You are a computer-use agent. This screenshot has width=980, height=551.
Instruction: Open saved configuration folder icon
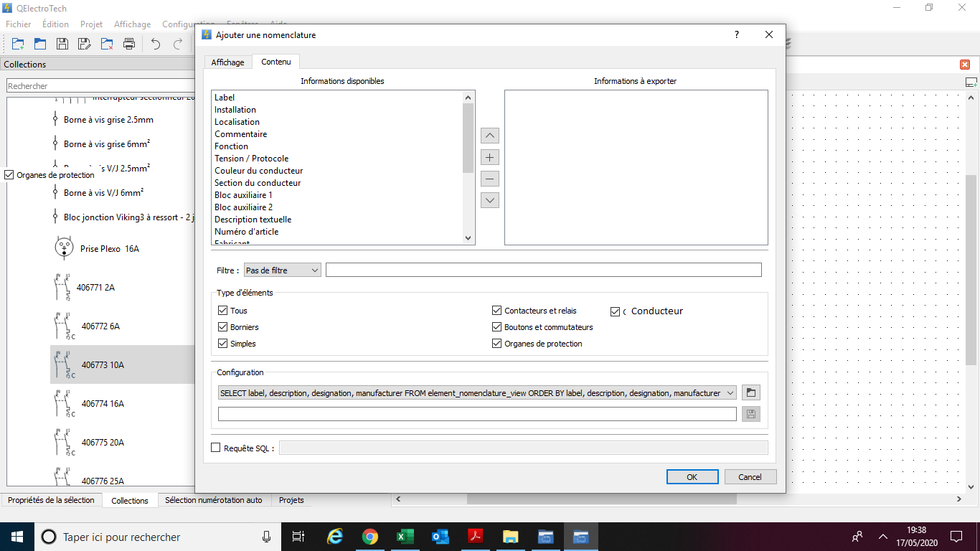coord(750,392)
